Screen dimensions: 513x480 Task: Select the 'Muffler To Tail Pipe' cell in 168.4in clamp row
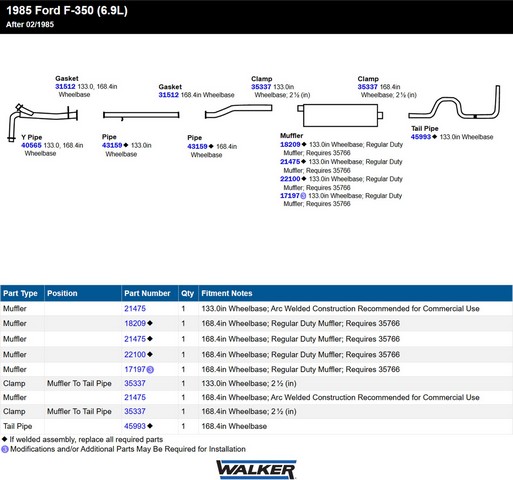point(79,411)
